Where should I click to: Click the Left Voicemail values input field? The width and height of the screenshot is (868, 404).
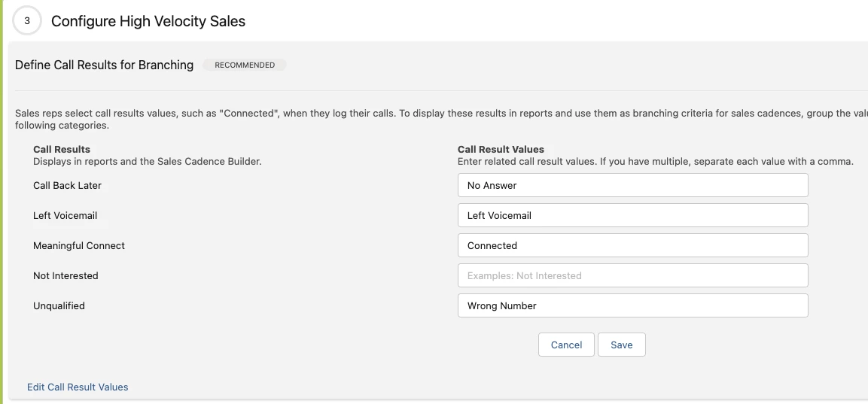coord(632,215)
